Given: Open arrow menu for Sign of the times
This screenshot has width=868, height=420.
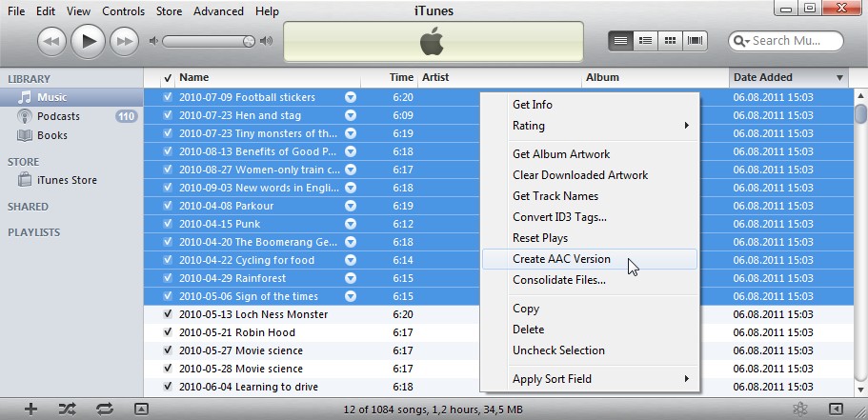Looking at the screenshot, I should coord(351,296).
